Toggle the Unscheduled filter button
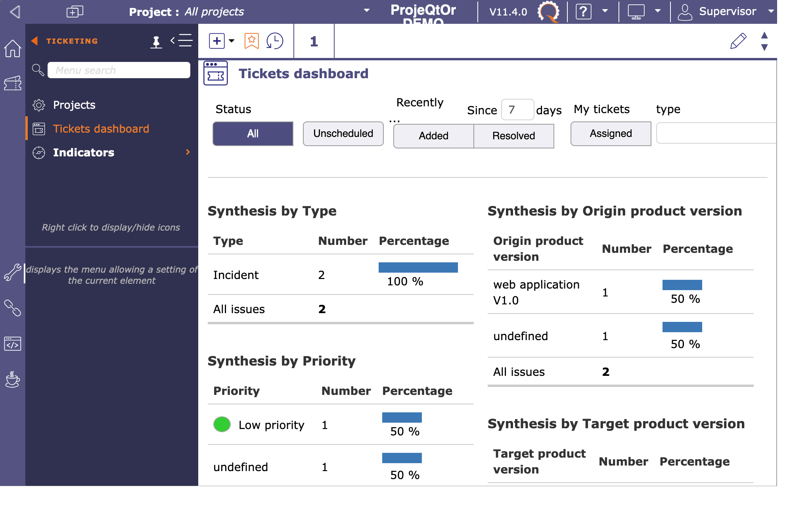The image size is (812, 508). point(343,134)
